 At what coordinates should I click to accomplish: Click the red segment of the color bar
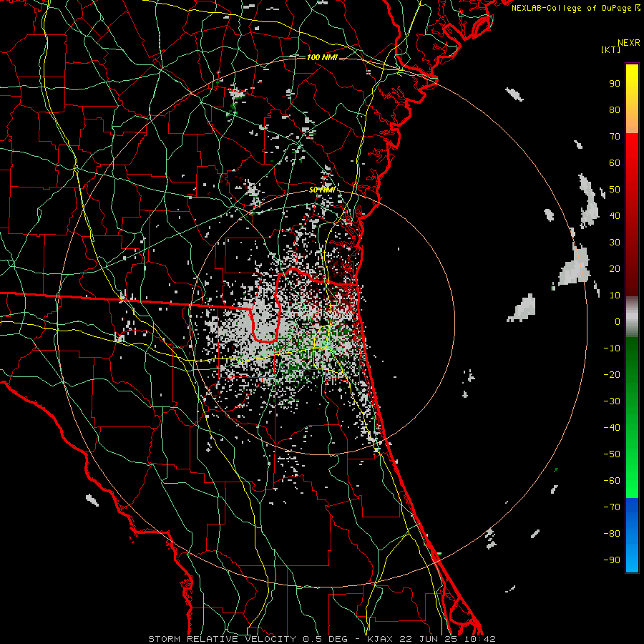(x=632, y=215)
